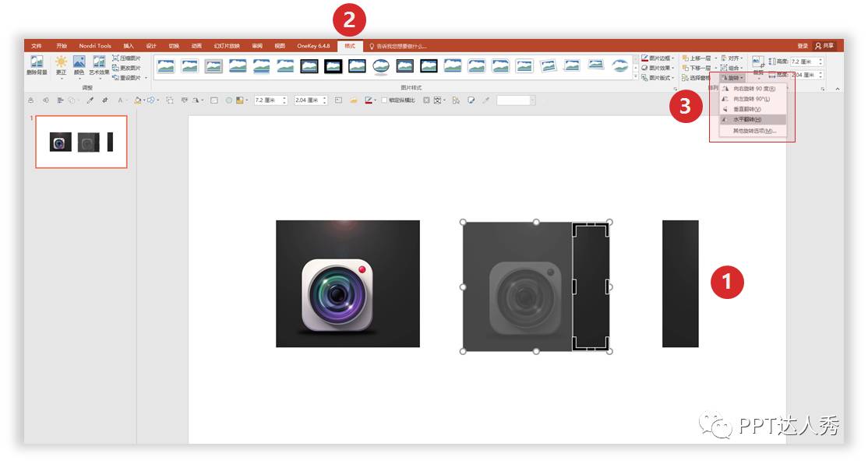The height and width of the screenshot is (464, 868).
Task: Switch to the 插入 insert tab
Action: 129,46
